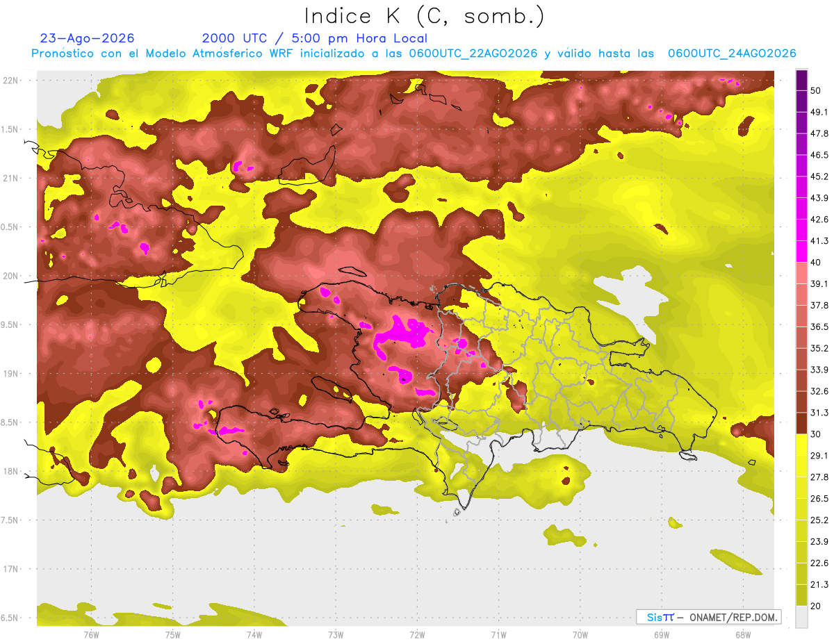This screenshot has height=644, width=834.
Task: Click the color bar label "32.6"
Action: pyautogui.click(x=819, y=391)
